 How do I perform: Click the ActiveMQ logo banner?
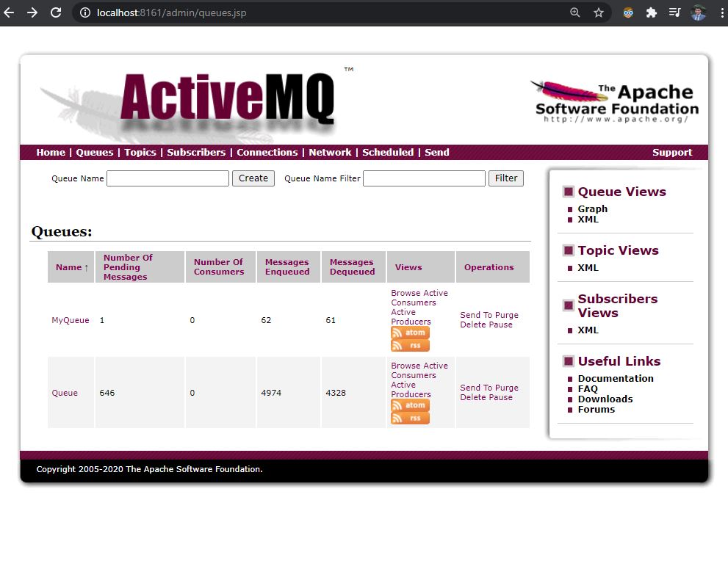[x=195, y=104]
